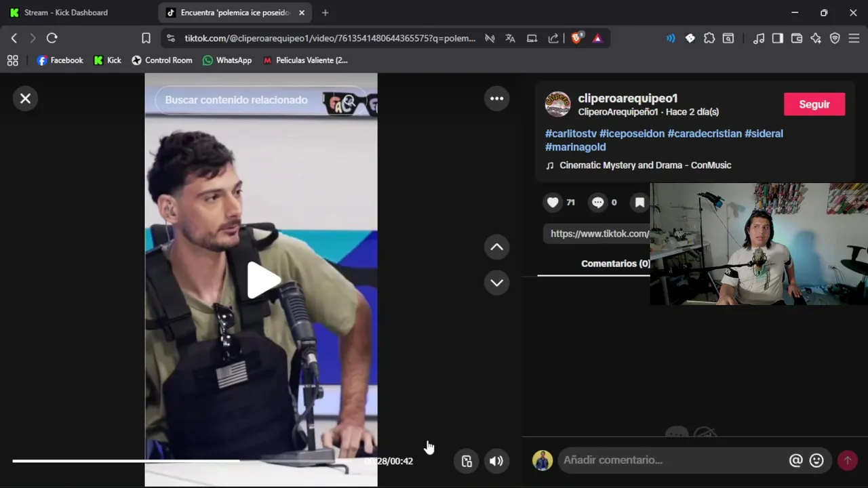Image resolution: width=868 pixels, height=488 pixels.
Task: Close the TikTok browser tab
Action: click(302, 13)
